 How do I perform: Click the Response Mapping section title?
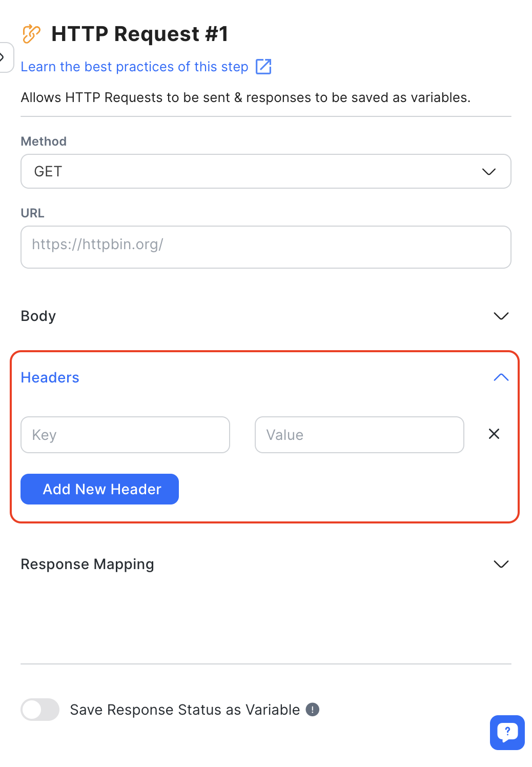coord(88,564)
